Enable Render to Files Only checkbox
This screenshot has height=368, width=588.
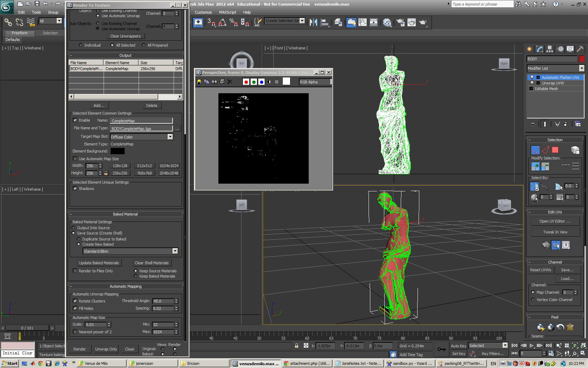click(x=75, y=271)
